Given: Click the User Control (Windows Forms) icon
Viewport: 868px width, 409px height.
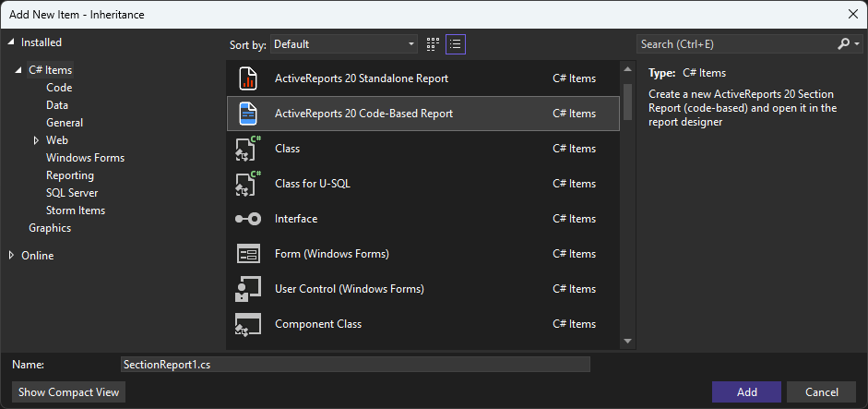Looking at the screenshot, I should pos(248,289).
